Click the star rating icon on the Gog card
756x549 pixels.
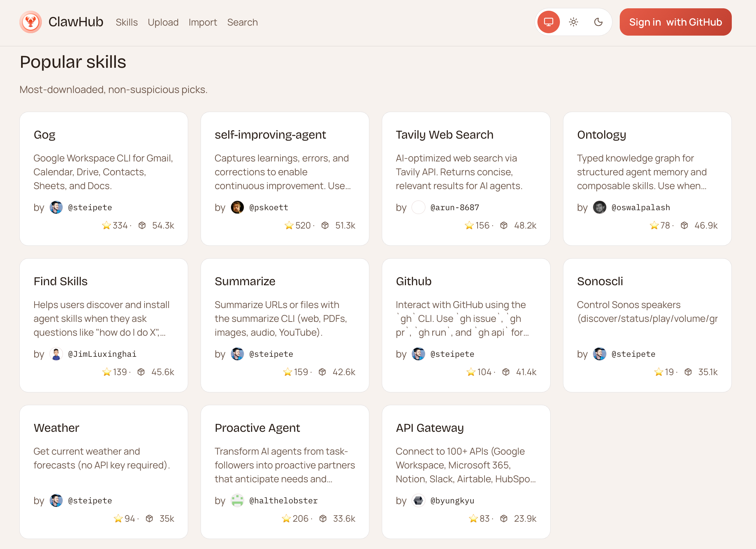click(x=107, y=225)
